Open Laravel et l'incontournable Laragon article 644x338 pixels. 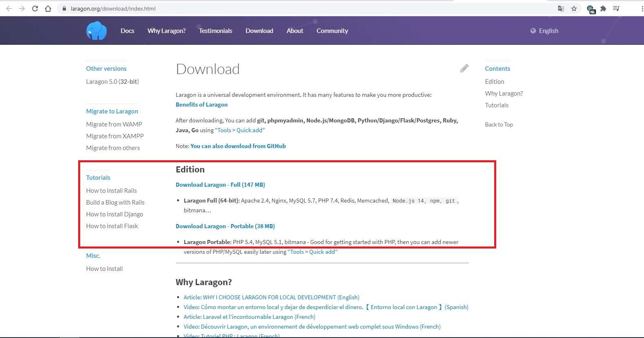click(x=250, y=317)
